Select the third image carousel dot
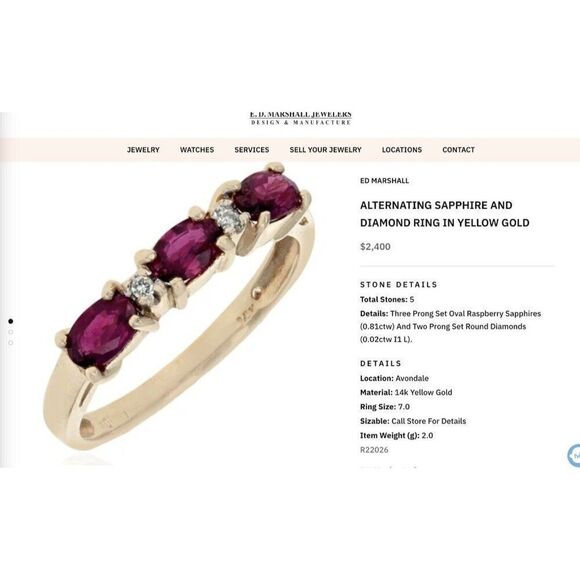The height and width of the screenshot is (580, 580). (10, 343)
